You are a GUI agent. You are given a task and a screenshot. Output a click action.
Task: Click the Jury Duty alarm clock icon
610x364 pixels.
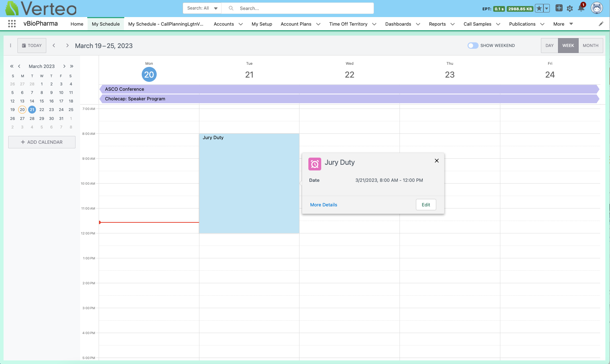[314, 164]
